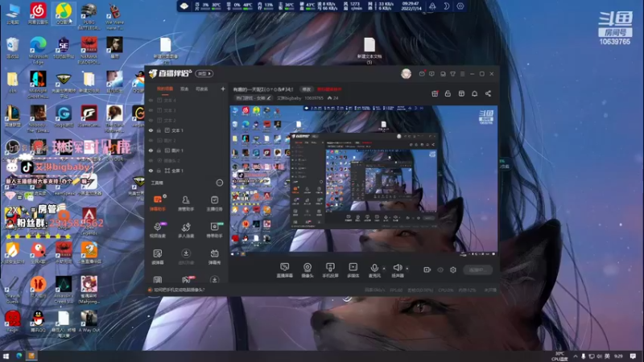
Task: Click the grayed-out stream button at bottom right
Action: 478,269
